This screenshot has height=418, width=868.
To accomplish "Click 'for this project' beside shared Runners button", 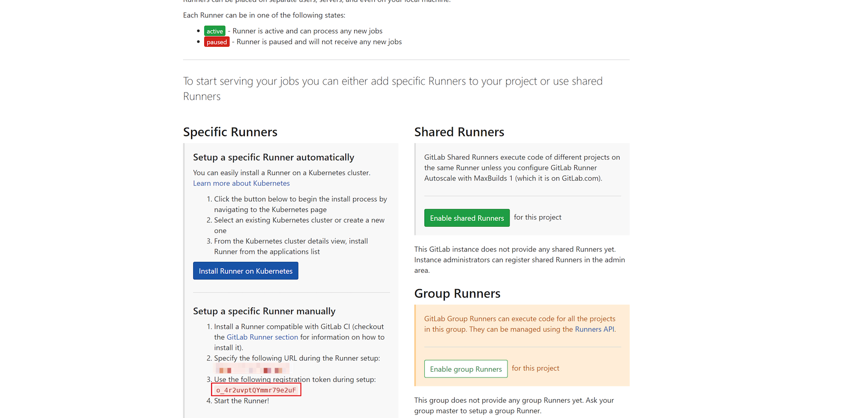I will (537, 217).
